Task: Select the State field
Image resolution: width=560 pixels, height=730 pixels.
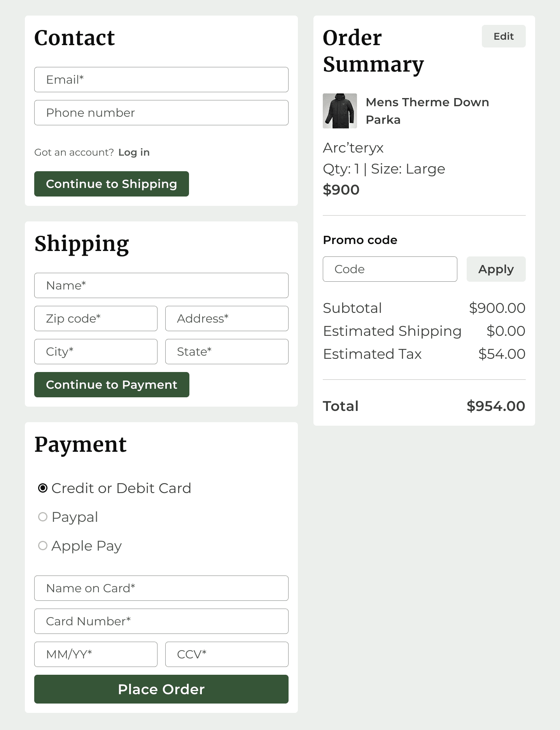Action: (x=227, y=351)
